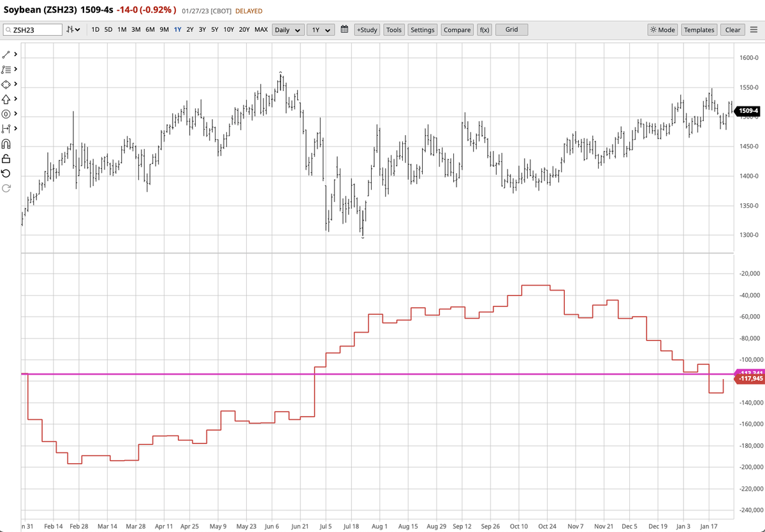
Task: Set range to 3Y
Action: (x=202, y=29)
